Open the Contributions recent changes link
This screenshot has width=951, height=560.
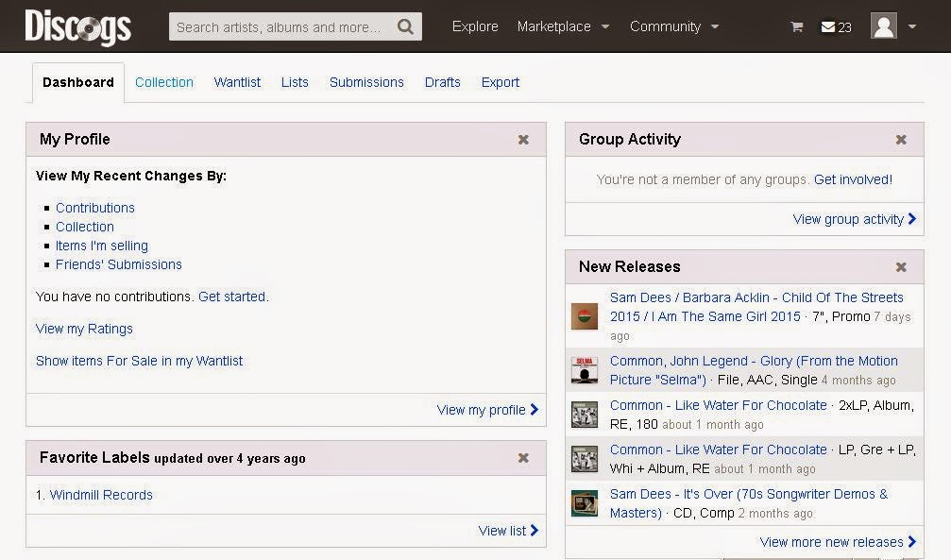coord(95,208)
